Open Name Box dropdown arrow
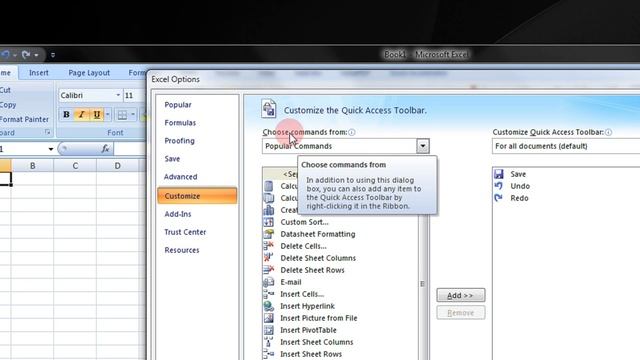640x360 pixels. 51,149
